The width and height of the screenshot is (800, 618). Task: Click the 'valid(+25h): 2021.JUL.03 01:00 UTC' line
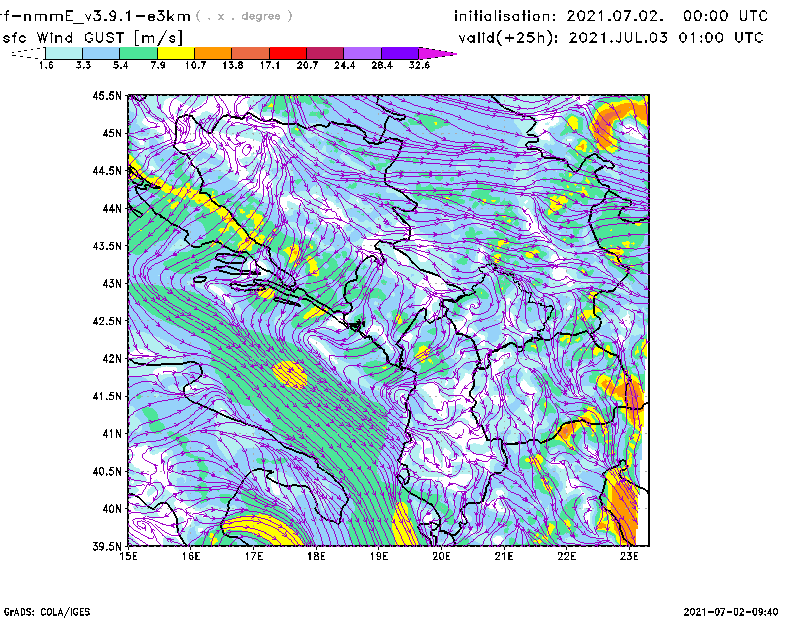coord(611,38)
